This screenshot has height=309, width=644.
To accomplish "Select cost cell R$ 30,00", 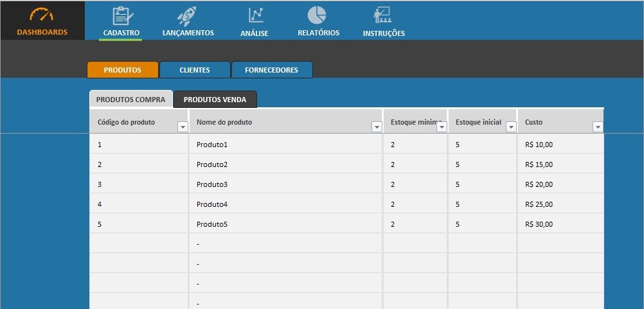I will tap(560, 224).
